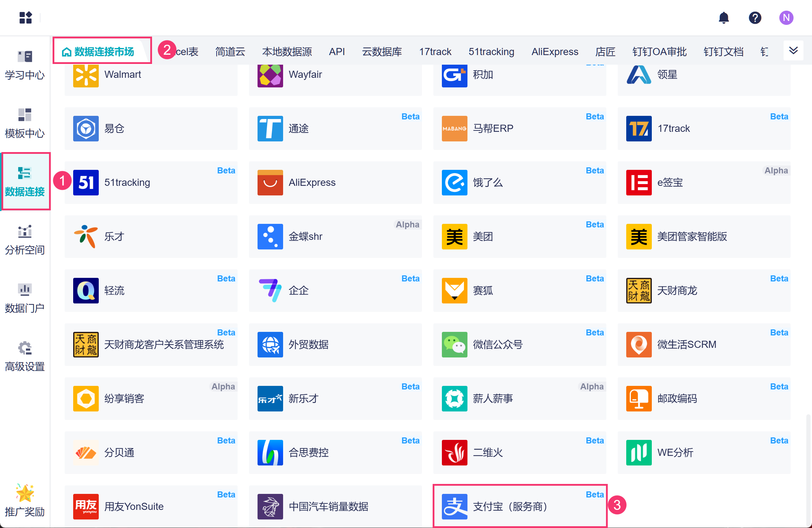Click the e签宝 connector icon
This screenshot has width=812, height=528.
(x=639, y=183)
